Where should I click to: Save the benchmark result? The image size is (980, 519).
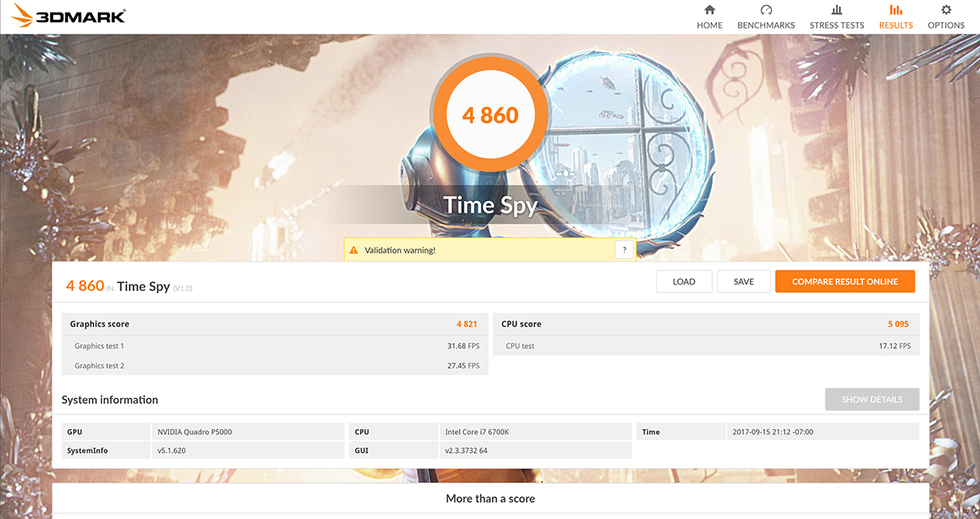tap(743, 281)
